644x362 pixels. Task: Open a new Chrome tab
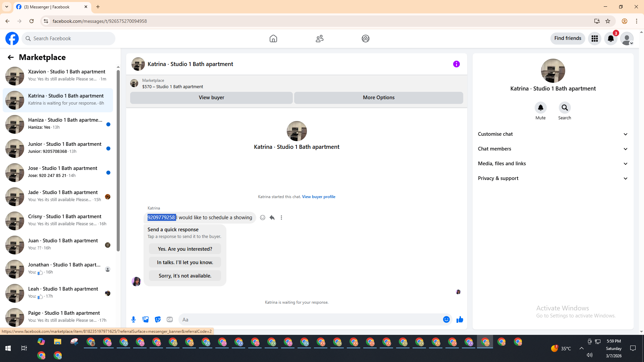98,7
